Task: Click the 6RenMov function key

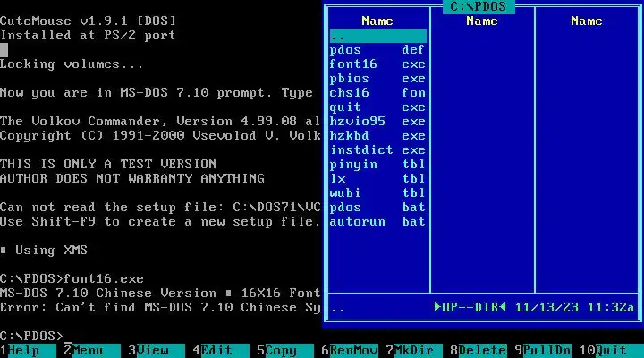Action: tap(350, 351)
